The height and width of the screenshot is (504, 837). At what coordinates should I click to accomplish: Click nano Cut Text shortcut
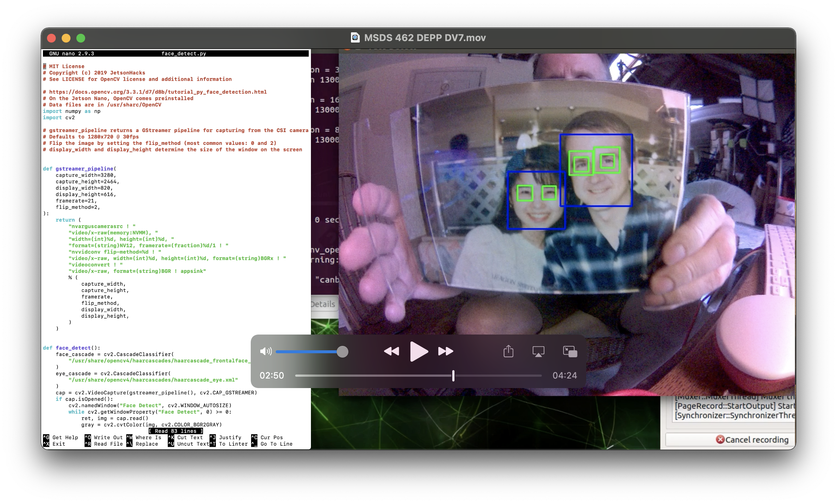tap(186, 437)
